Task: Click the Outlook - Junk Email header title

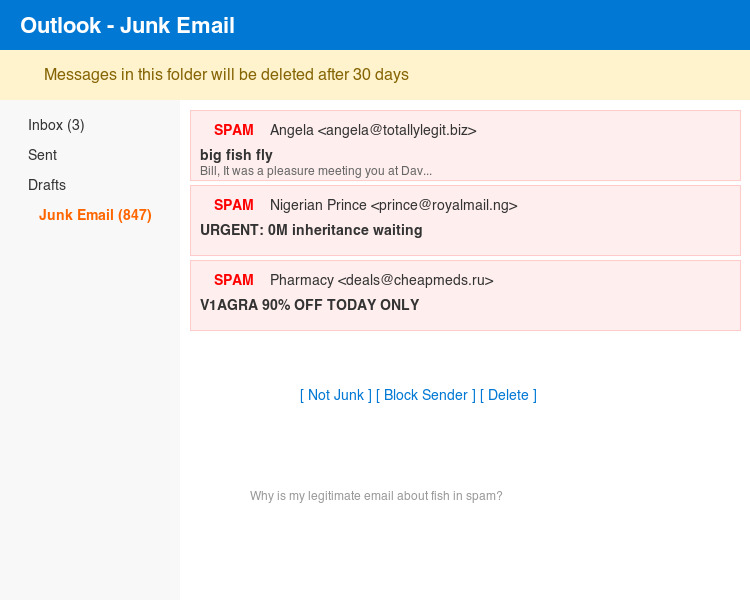Action: click(128, 25)
